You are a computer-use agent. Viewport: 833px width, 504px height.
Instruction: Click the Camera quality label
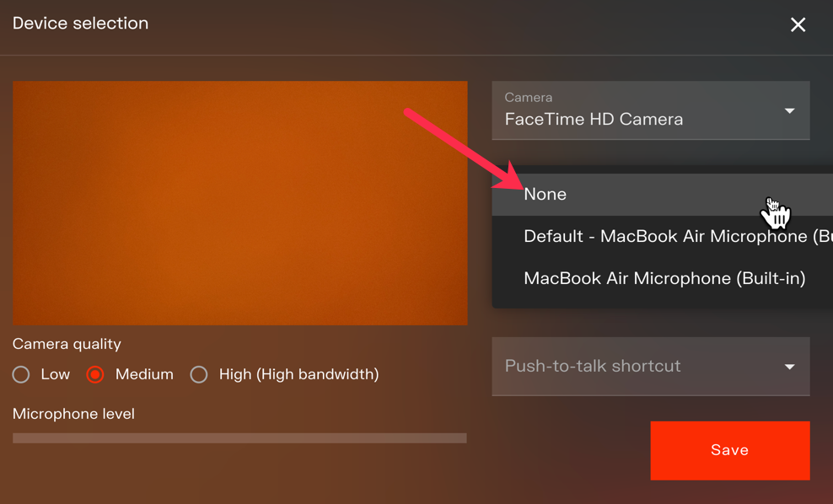point(67,344)
